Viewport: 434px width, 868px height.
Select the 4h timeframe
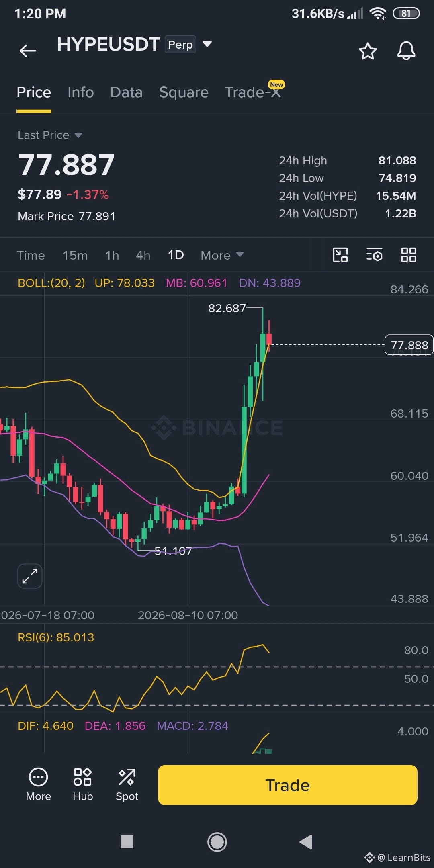(143, 255)
